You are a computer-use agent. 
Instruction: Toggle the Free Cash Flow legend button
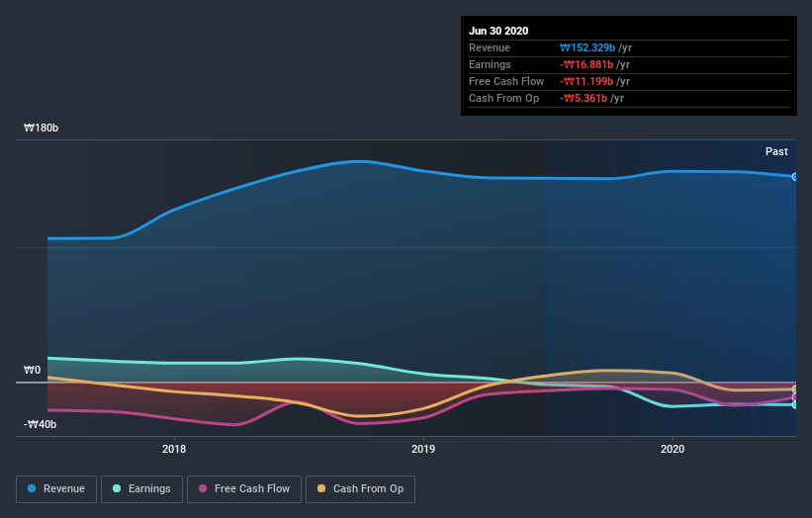pos(244,489)
